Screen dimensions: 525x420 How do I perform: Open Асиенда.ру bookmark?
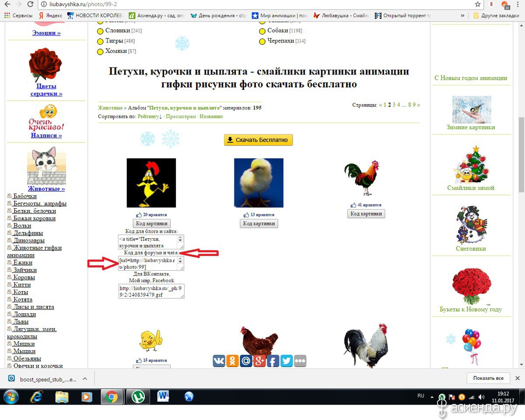coord(157,15)
